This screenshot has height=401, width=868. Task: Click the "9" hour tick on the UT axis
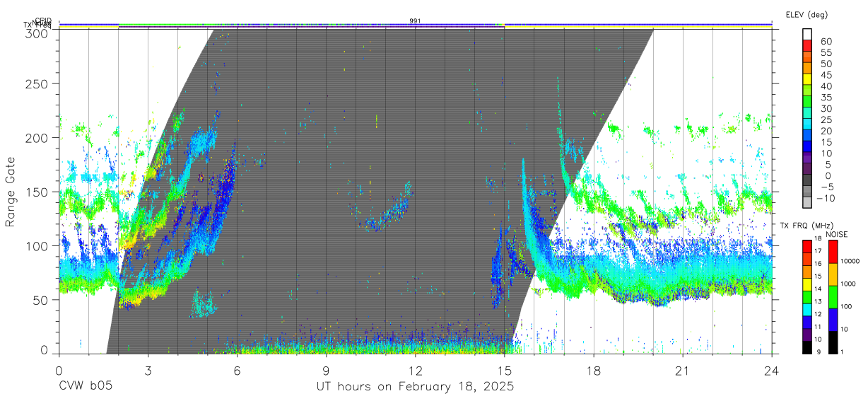326,371
